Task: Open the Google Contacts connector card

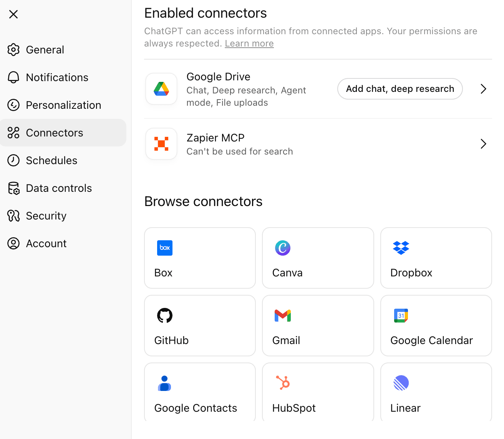Action: point(200,392)
